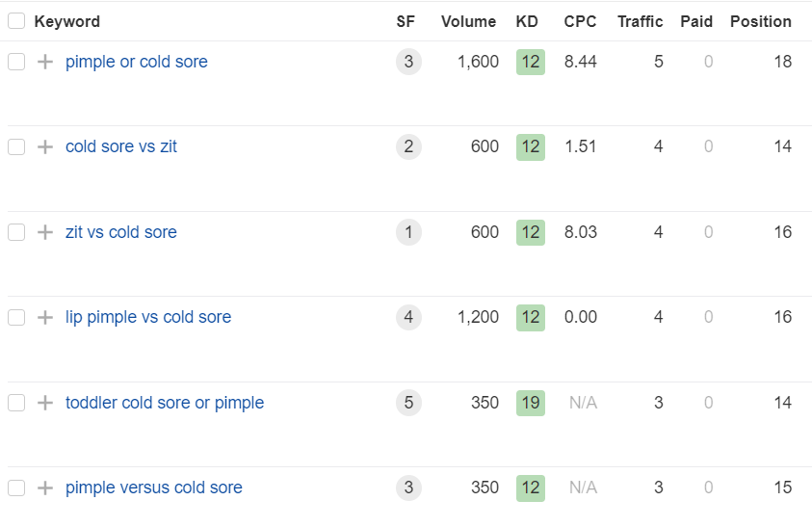Screen dimensions: 812x527
Task: Click 'toddler cold sore or pimple' link
Action: pos(165,403)
